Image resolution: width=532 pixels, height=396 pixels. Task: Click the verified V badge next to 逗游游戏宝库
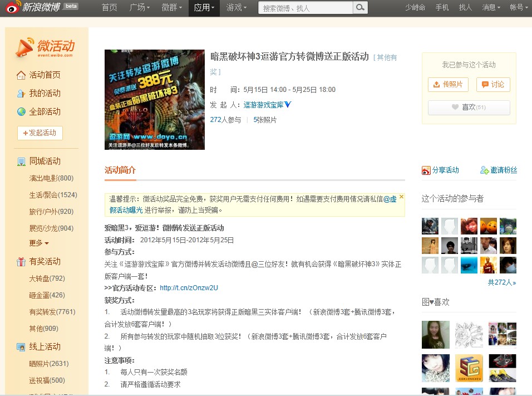pos(288,105)
